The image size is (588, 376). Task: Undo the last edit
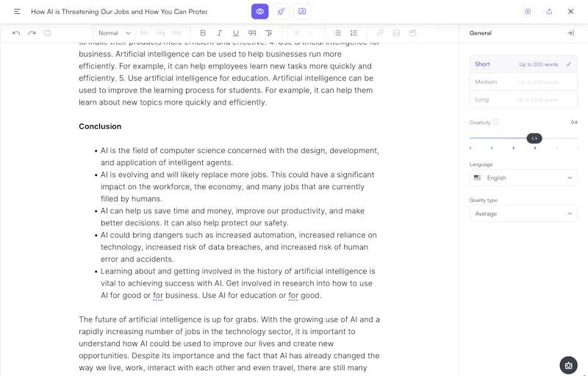(x=16, y=33)
